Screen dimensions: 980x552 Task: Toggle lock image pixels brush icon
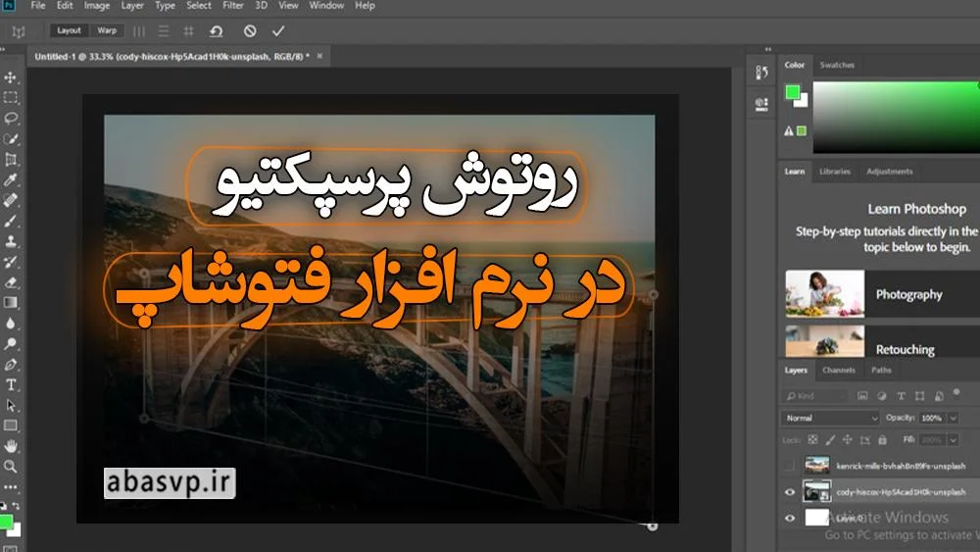(830, 440)
